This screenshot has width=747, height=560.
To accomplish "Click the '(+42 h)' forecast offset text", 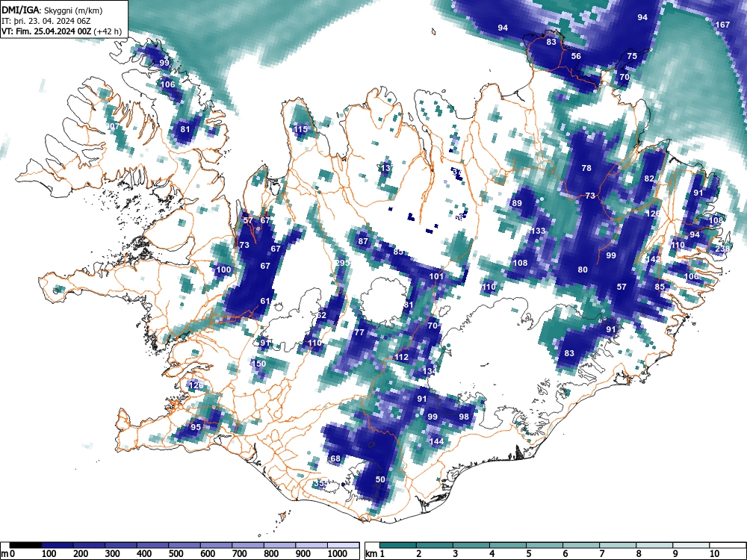I will pos(108,31).
